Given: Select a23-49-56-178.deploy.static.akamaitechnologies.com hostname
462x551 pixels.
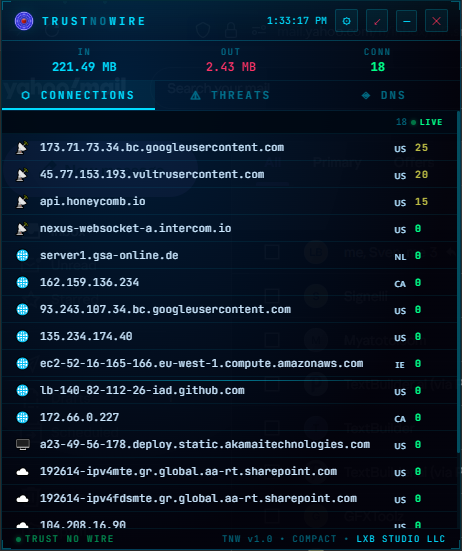Looking at the screenshot, I should point(205,445).
